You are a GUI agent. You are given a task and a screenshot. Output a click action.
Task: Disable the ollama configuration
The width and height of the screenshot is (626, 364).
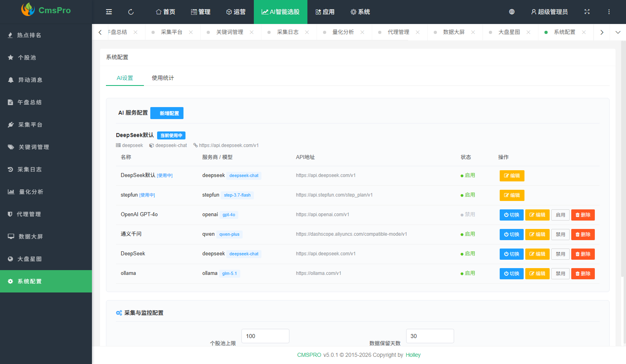[560, 274]
